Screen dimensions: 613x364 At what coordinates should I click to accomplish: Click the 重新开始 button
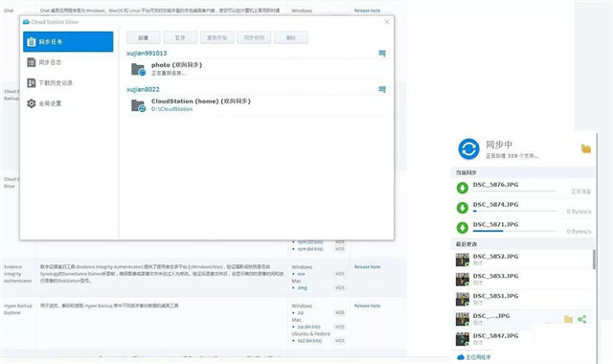click(217, 38)
